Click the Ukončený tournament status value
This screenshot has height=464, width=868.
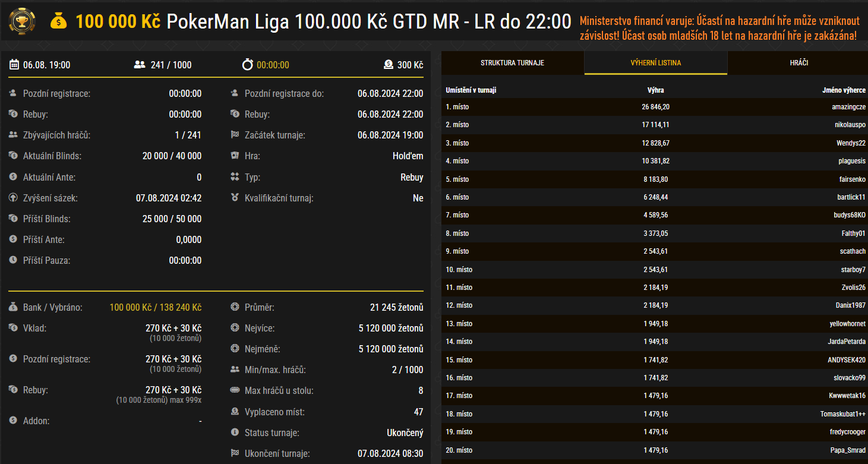pos(405,433)
